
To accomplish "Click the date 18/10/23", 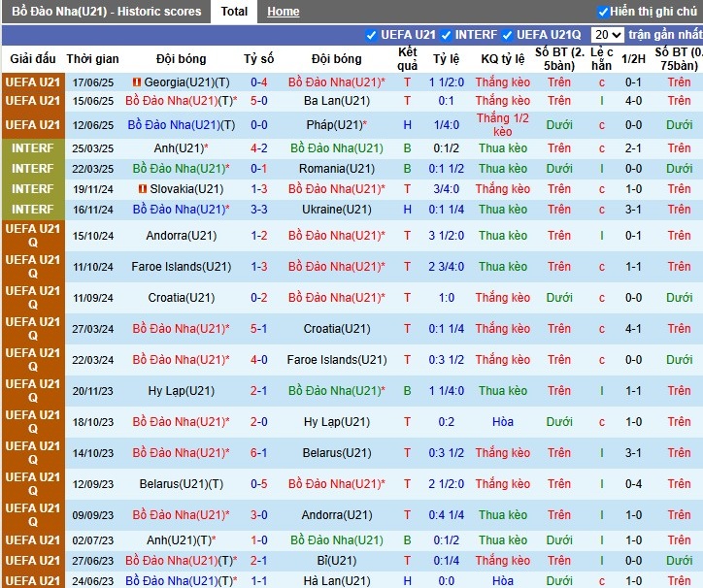I will coord(93,422).
